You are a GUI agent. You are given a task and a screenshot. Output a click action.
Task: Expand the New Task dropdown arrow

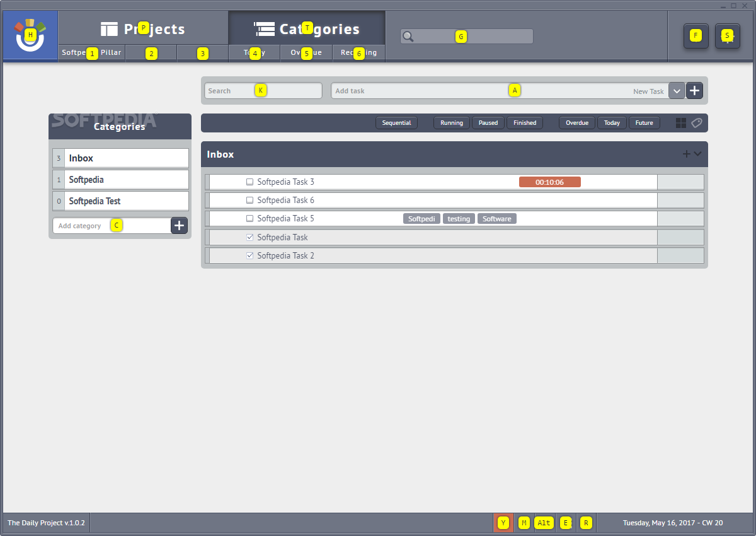[677, 91]
